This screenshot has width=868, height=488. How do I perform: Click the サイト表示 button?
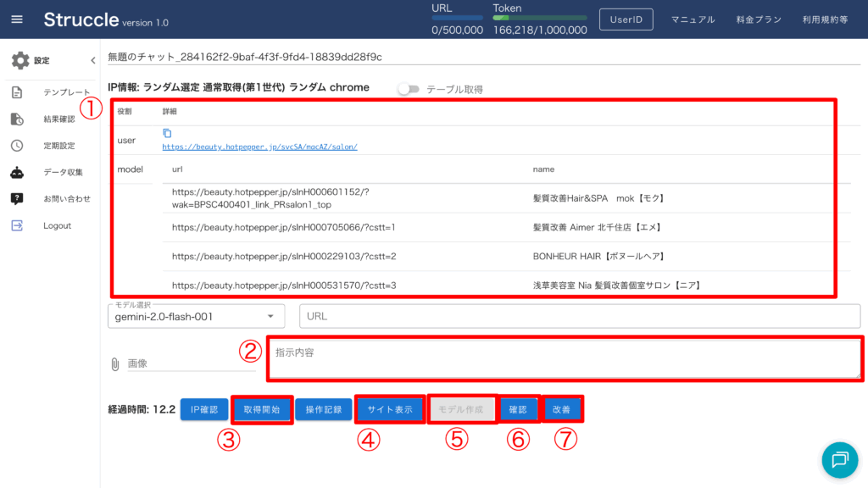(x=390, y=410)
